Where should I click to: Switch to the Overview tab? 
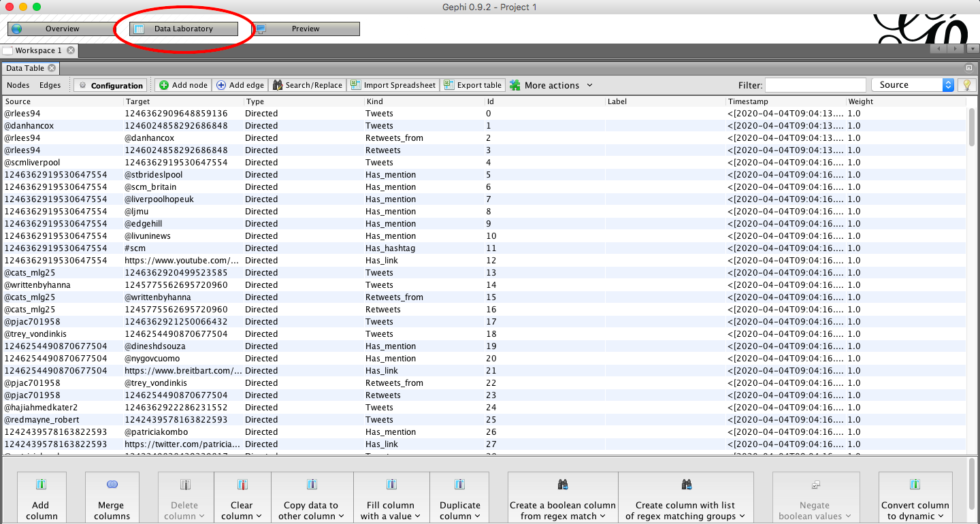61,29
